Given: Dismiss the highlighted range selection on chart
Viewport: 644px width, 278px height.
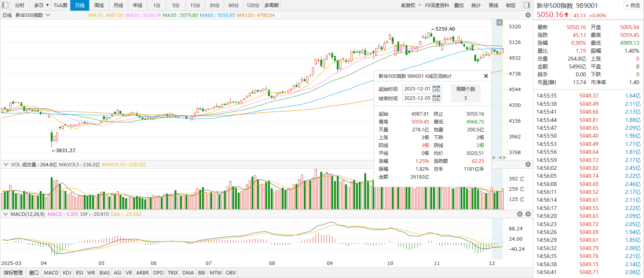Looking at the screenshot, I should click(x=499, y=22).
